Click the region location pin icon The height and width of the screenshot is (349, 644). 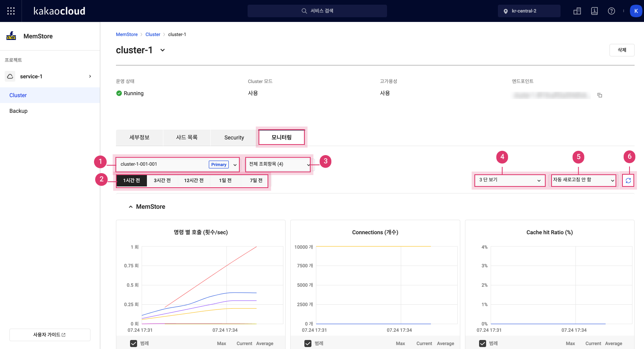pyautogui.click(x=506, y=11)
